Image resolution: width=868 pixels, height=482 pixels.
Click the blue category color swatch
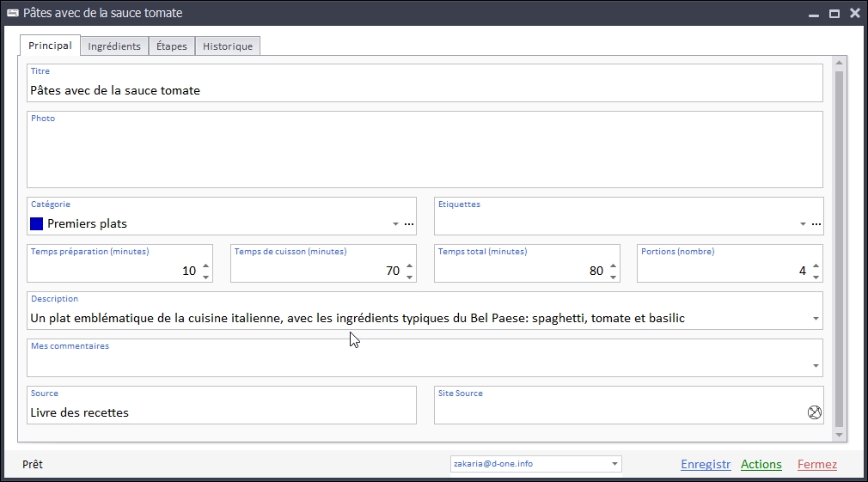[37, 224]
